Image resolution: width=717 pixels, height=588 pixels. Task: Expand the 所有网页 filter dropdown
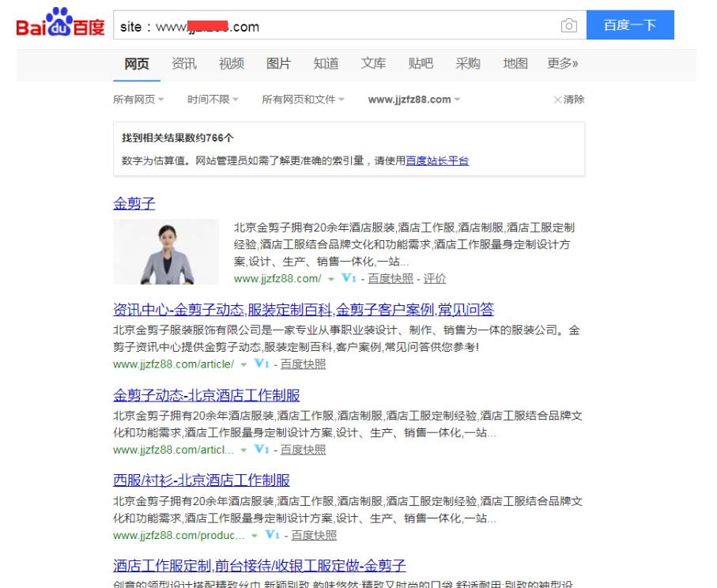[x=138, y=100]
